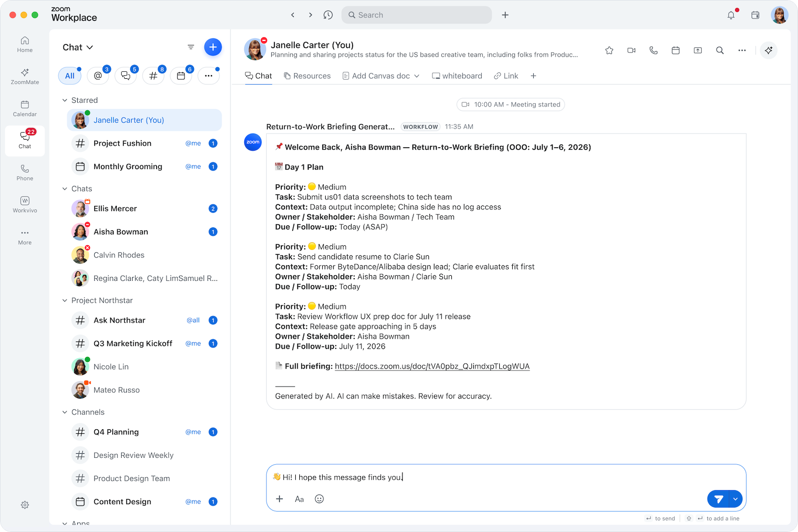Search within this chat

[720, 50]
